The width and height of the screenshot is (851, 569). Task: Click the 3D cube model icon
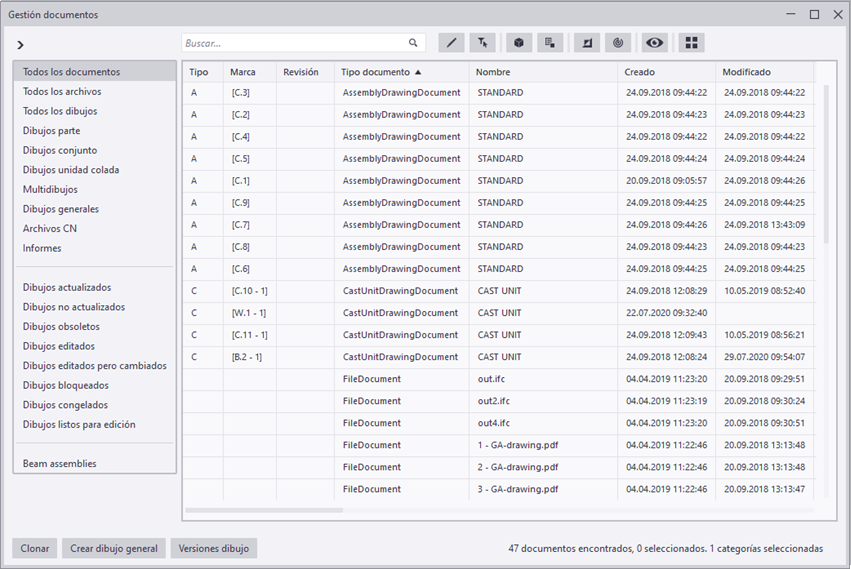(x=518, y=43)
